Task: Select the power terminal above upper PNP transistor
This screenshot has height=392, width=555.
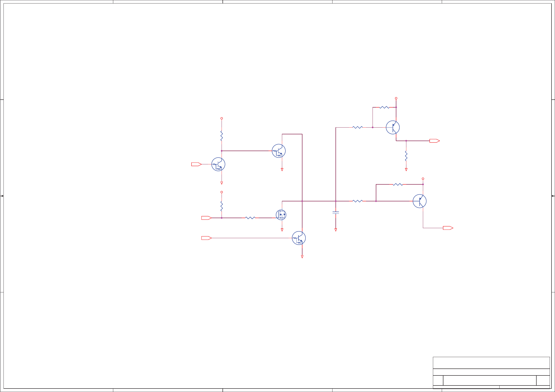Action: click(x=396, y=98)
